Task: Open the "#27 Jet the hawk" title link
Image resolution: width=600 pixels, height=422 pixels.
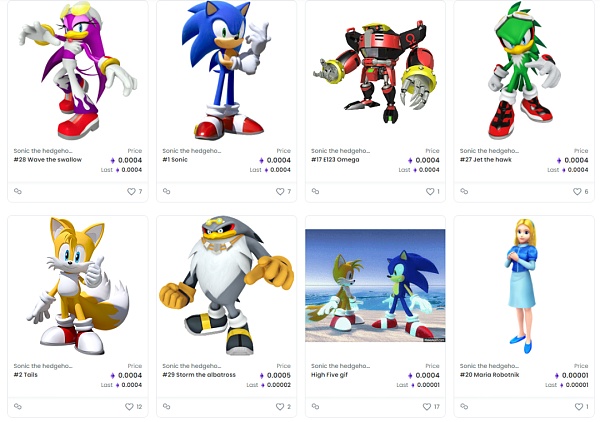Action: coord(488,160)
